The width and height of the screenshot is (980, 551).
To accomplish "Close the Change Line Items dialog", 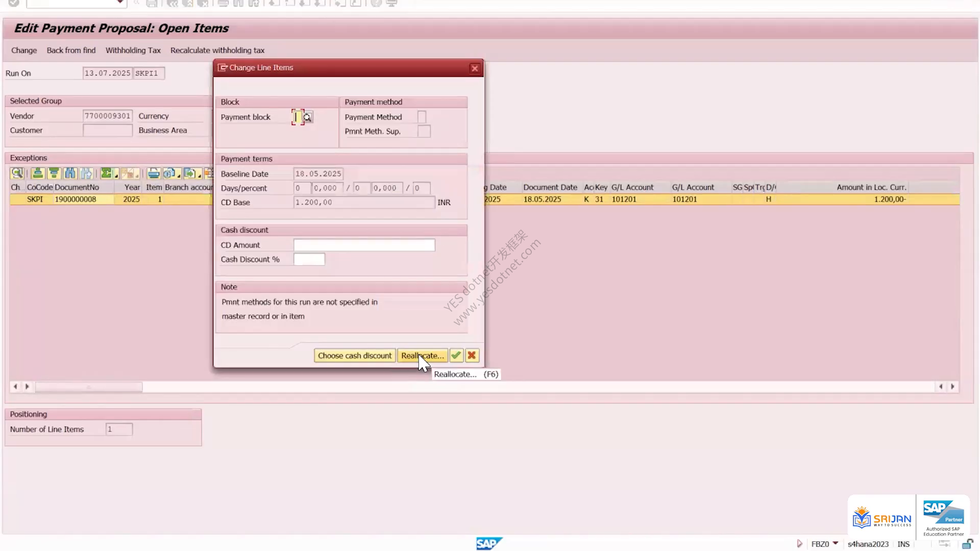I will click(x=475, y=68).
